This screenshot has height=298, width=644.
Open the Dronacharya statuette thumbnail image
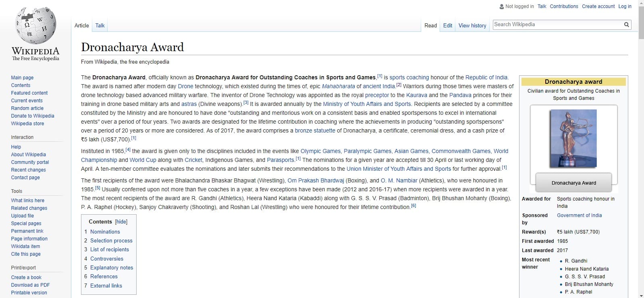573,139
